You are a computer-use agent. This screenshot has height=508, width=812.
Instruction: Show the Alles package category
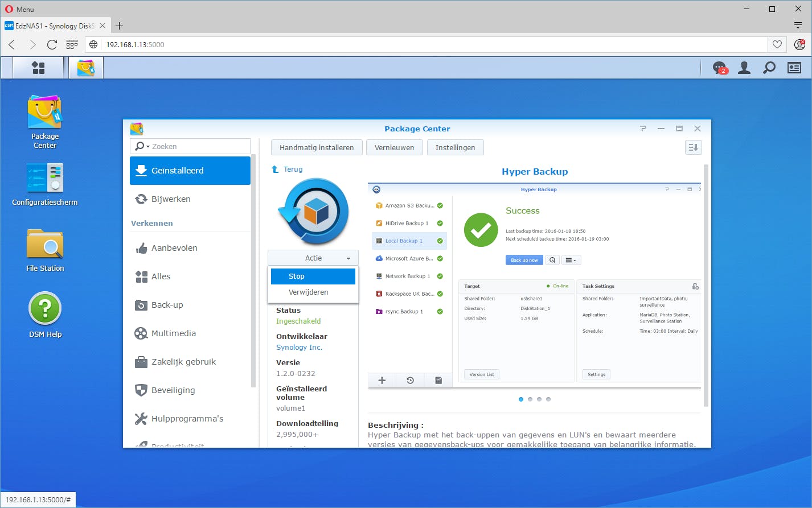click(190, 276)
